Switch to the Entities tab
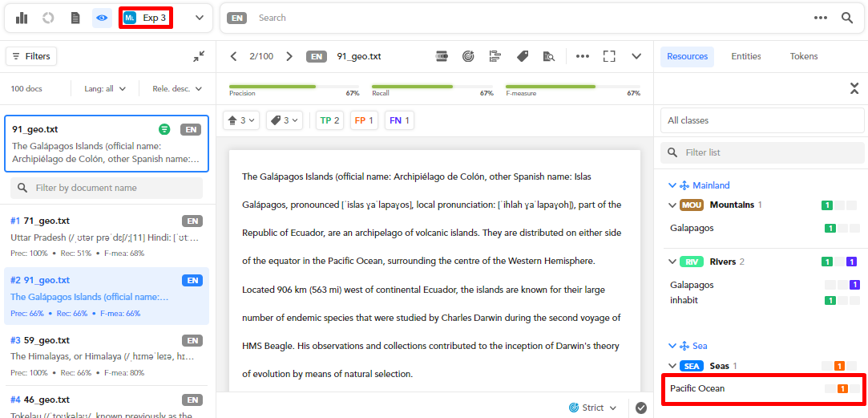868x418 pixels. point(745,56)
